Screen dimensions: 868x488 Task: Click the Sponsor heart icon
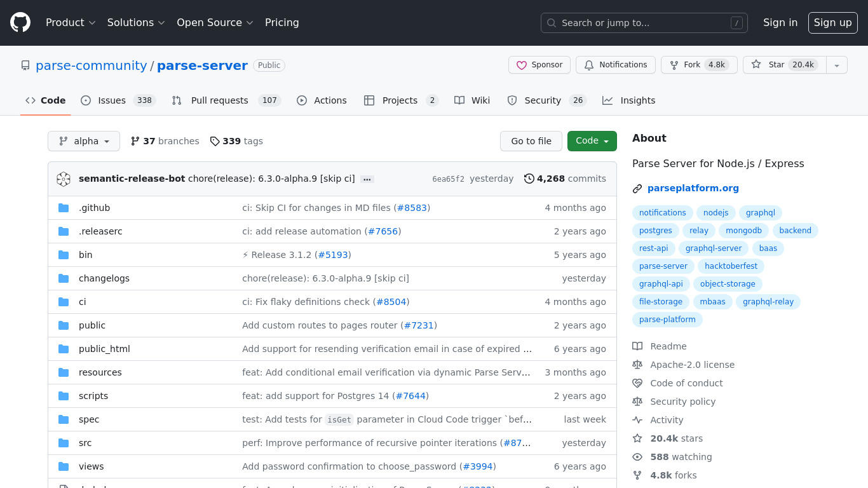(x=522, y=65)
